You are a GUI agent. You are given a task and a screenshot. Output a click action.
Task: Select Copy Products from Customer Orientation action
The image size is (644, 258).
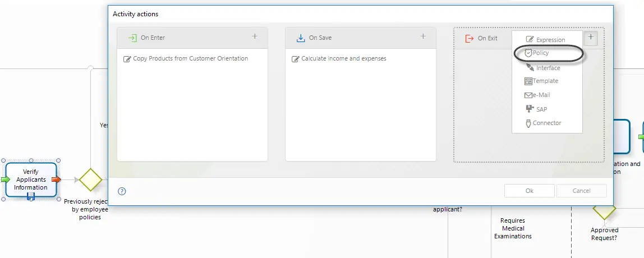click(x=186, y=59)
